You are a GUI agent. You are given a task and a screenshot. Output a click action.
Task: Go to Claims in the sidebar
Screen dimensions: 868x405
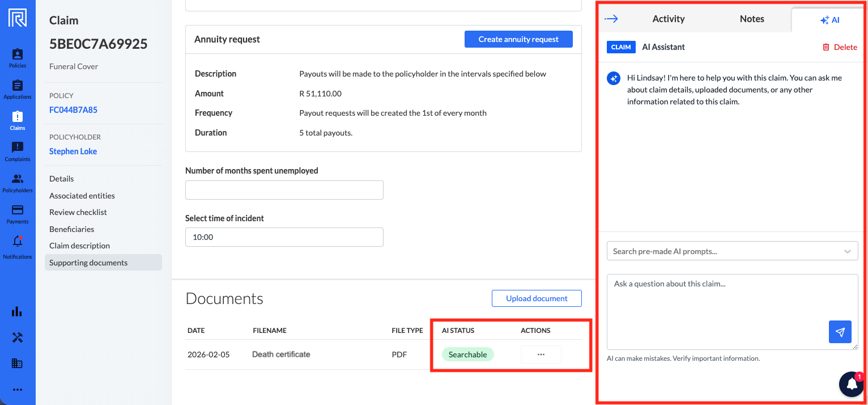point(18,121)
